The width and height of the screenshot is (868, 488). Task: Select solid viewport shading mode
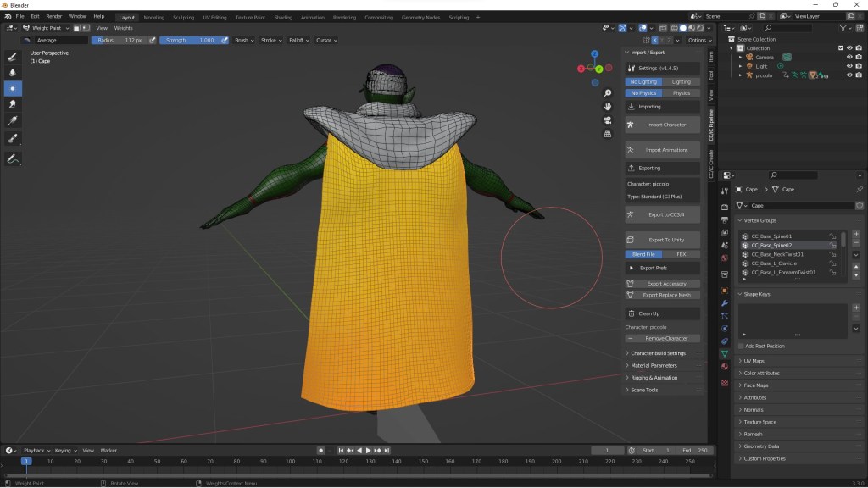coord(683,28)
